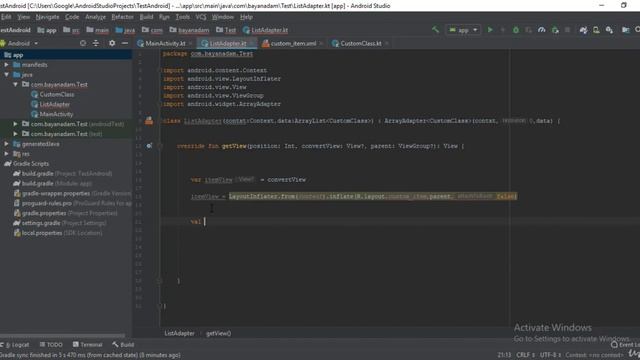Expand com.bayanadam.Test (test) package
The width and height of the screenshot is (640, 360).
[16, 134]
